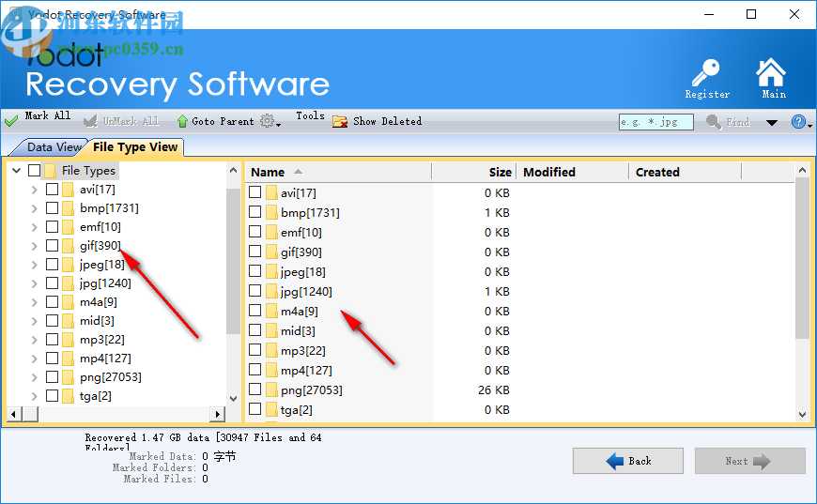Image resolution: width=817 pixels, height=504 pixels.
Task: Click Show Deleted folder icon
Action: click(x=340, y=121)
